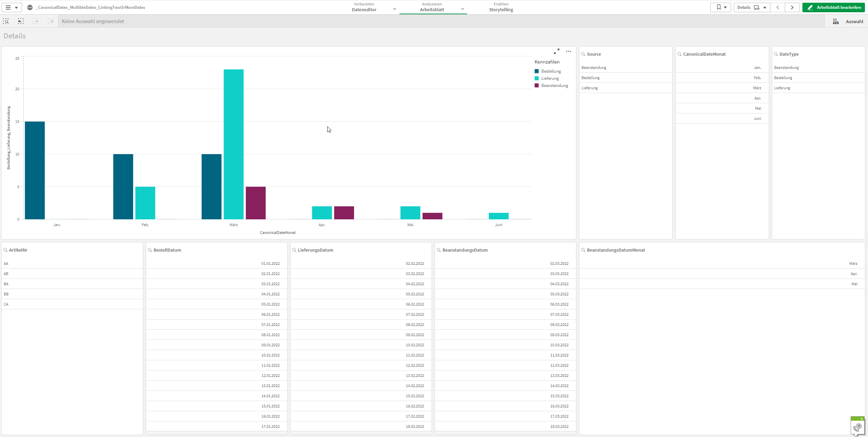Select the Jan. Bestellung bar in chart
The width and height of the screenshot is (868, 437).
[35, 170]
